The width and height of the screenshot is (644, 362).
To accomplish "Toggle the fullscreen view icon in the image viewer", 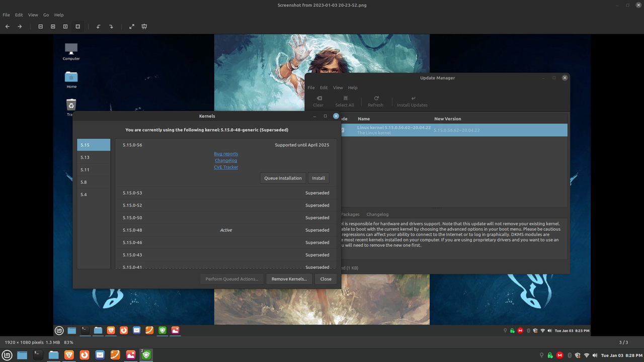I will (131, 26).
